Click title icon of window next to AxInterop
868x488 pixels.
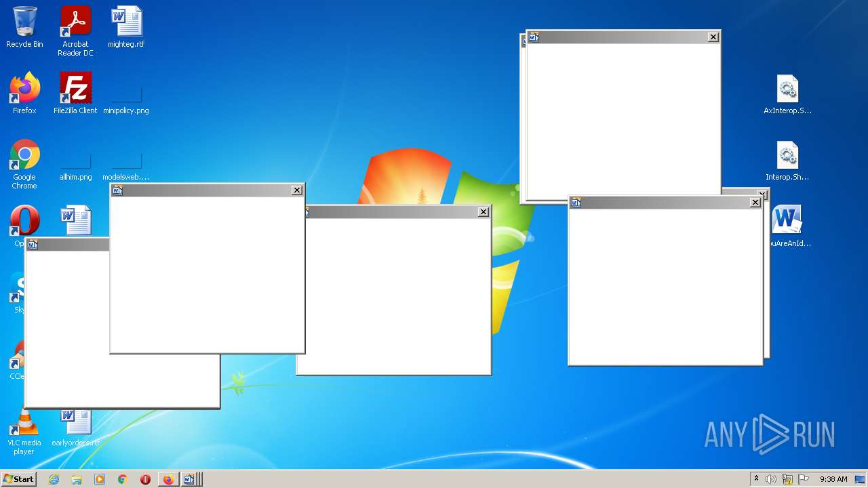click(x=534, y=37)
